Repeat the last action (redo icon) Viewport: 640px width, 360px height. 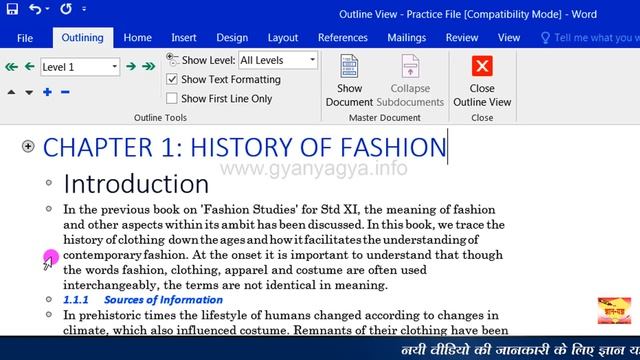66,9
